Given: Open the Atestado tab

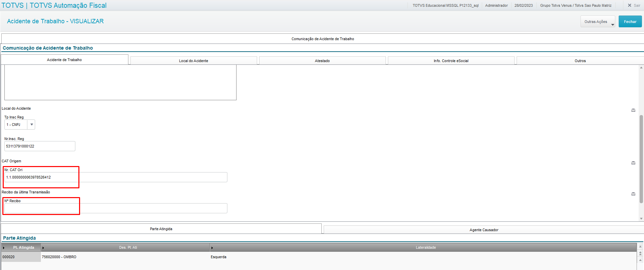Looking at the screenshot, I should click(322, 61).
